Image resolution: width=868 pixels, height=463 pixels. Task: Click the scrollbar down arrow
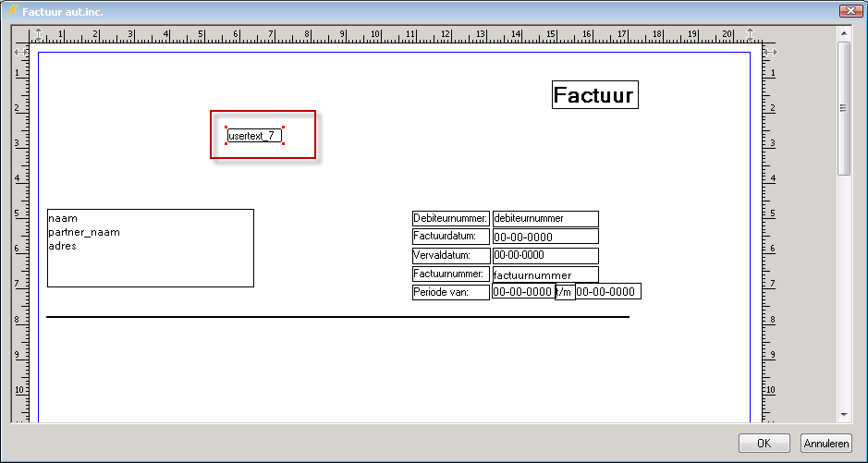[x=843, y=414]
